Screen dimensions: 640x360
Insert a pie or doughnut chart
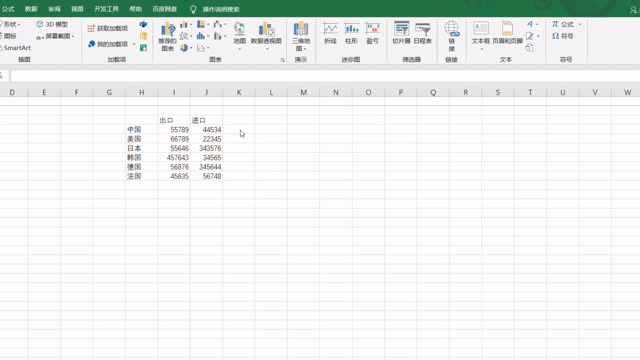coord(186,48)
